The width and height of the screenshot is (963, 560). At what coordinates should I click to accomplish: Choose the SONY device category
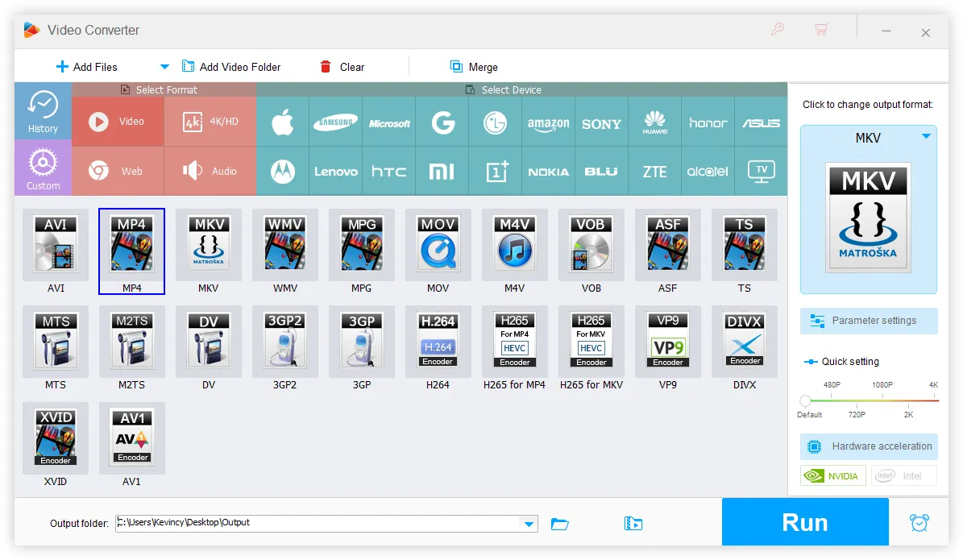point(601,122)
